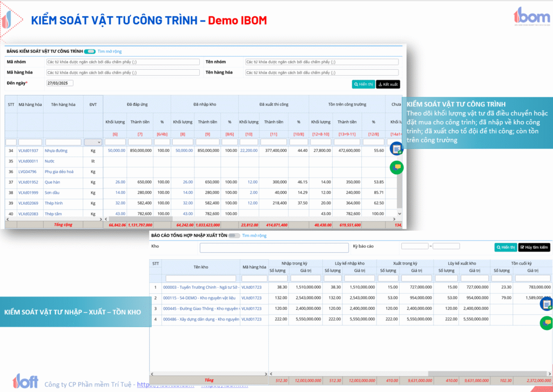Screen dimensions: 553x392
Task: Click Hiển thị in the material control panel
Action: coord(363,84)
